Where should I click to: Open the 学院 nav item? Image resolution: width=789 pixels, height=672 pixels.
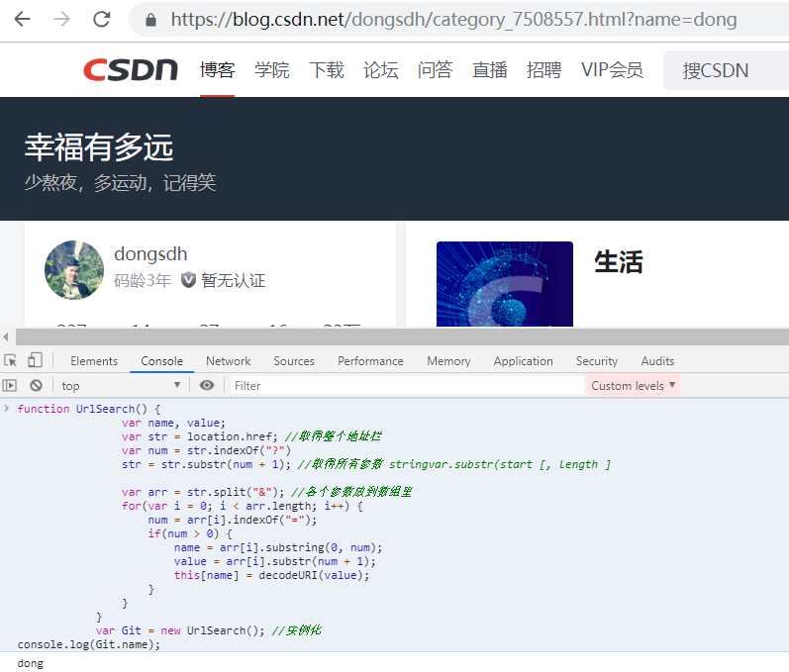(x=271, y=70)
